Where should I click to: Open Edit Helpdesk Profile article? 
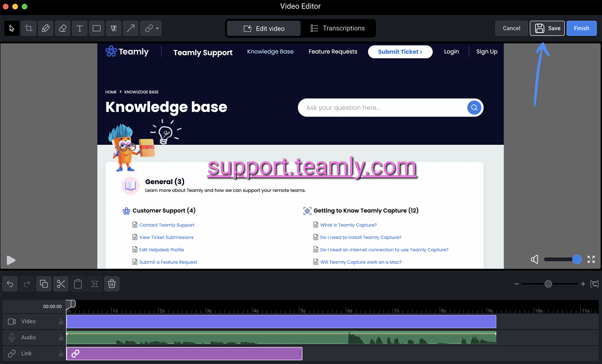click(161, 249)
